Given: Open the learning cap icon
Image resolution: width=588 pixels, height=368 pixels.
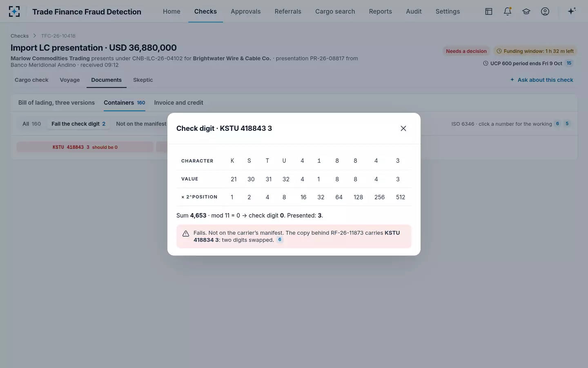Looking at the screenshot, I should [526, 11].
